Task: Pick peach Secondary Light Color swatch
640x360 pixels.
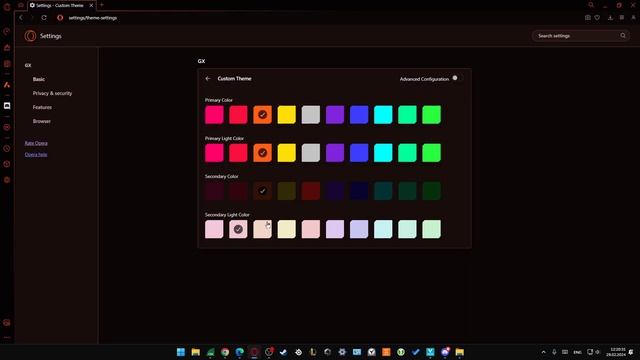Action: tap(262, 229)
